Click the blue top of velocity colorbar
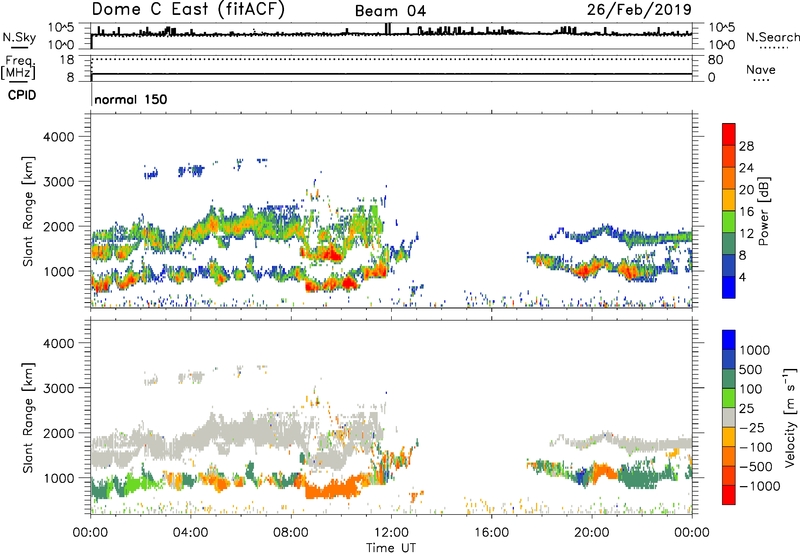The height and width of the screenshot is (554, 800). [x=729, y=340]
